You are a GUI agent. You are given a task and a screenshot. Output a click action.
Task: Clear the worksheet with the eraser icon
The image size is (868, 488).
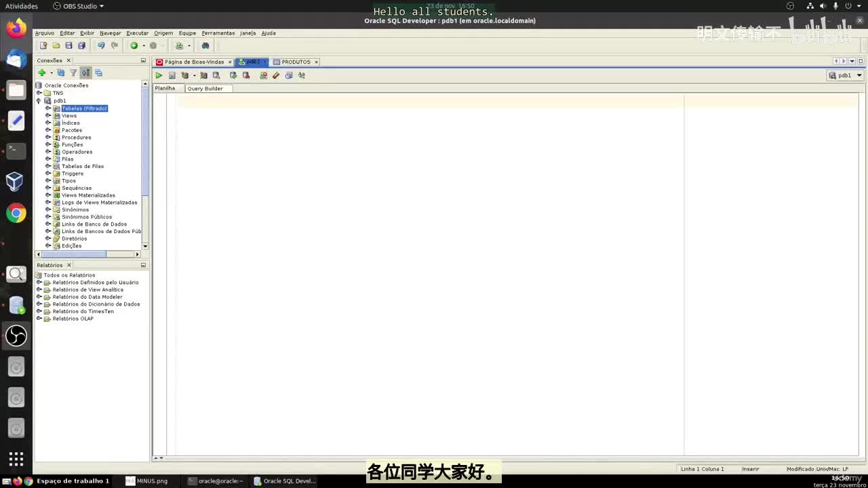(x=276, y=75)
